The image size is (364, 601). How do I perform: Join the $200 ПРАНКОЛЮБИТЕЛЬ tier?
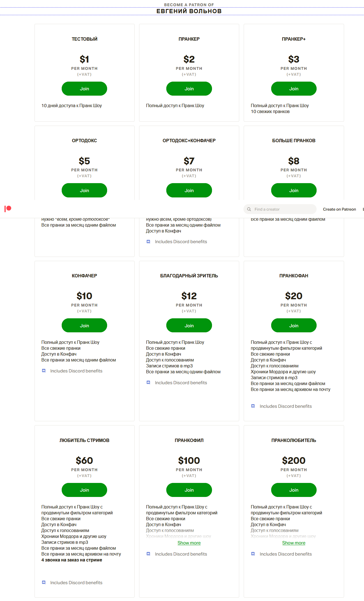pos(294,490)
